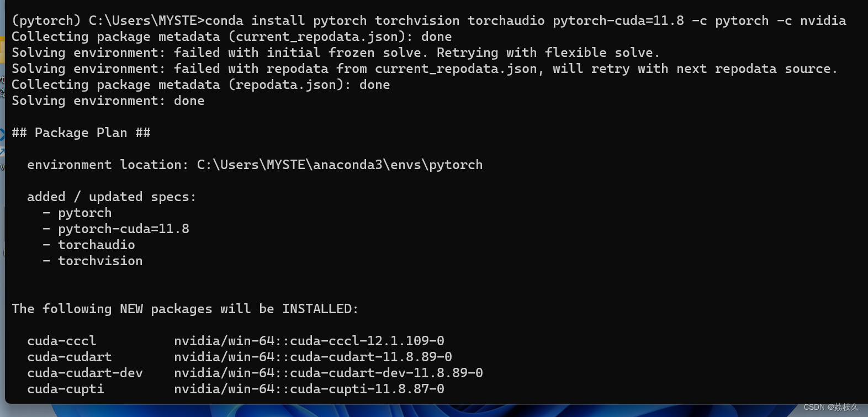Click the 'pytorch' spec entry

[x=84, y=213]
